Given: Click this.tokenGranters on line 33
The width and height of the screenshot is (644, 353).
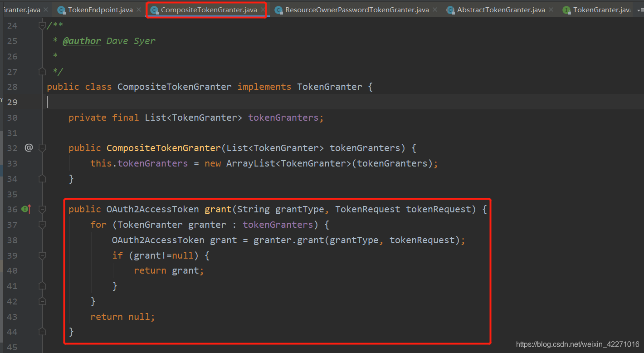Looking at the screenshot, I should pyautogui.click(x=139, y=163).
